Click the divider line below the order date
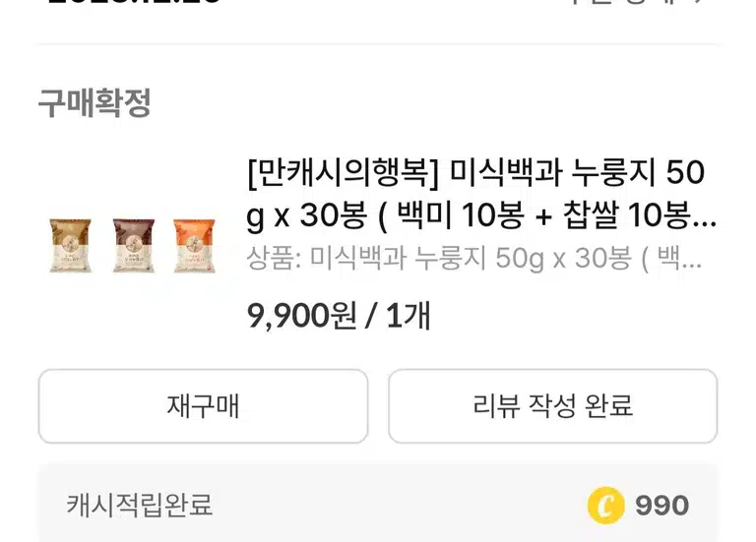This screenshot has width=756, height=542. tap(378, 44)
